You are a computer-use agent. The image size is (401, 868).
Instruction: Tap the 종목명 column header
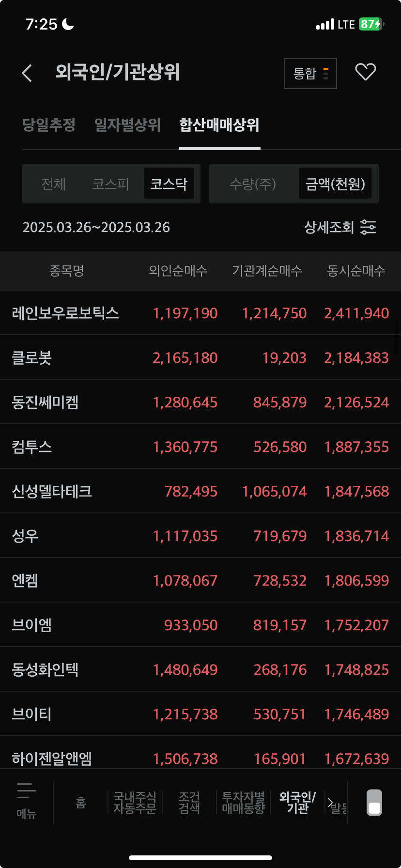67,270
